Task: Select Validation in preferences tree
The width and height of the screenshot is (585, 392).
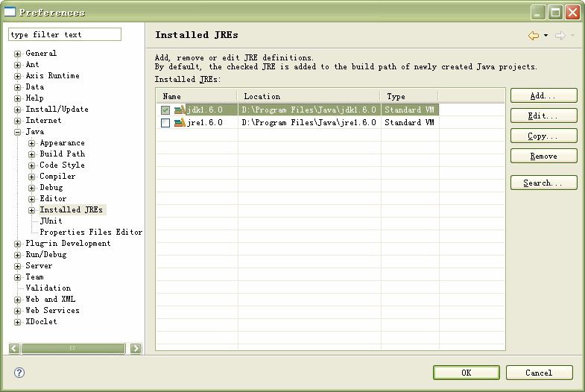Action: click(48, 288)
